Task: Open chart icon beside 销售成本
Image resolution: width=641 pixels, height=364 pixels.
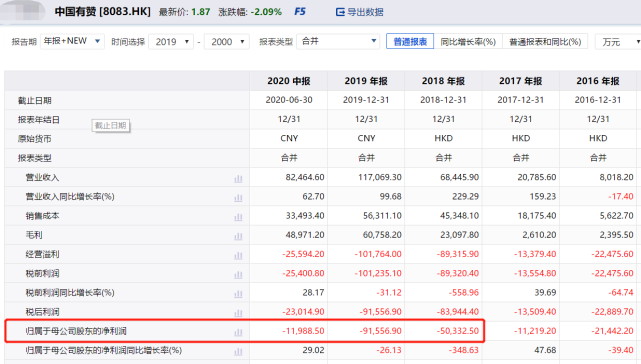Action: [238, 217]
